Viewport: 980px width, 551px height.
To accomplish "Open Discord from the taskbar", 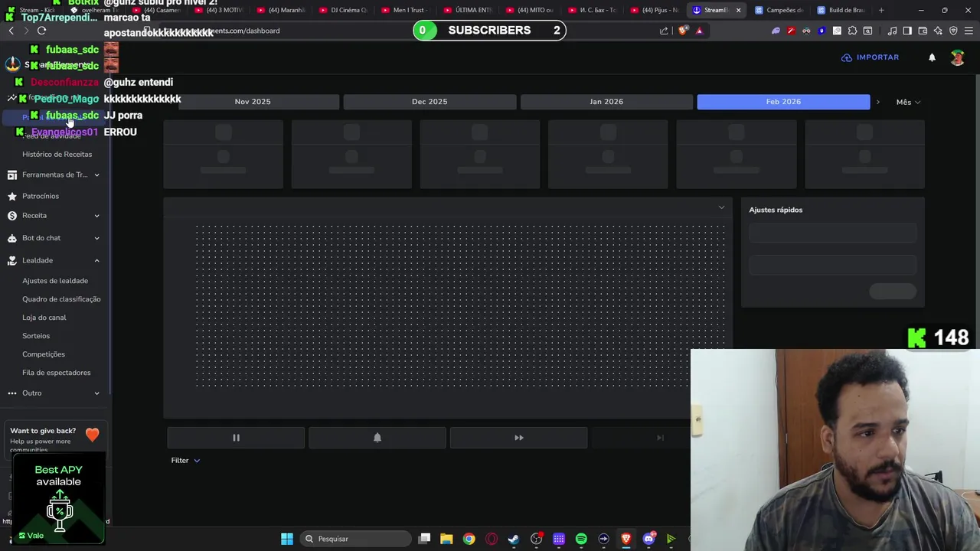I will 648,539.
